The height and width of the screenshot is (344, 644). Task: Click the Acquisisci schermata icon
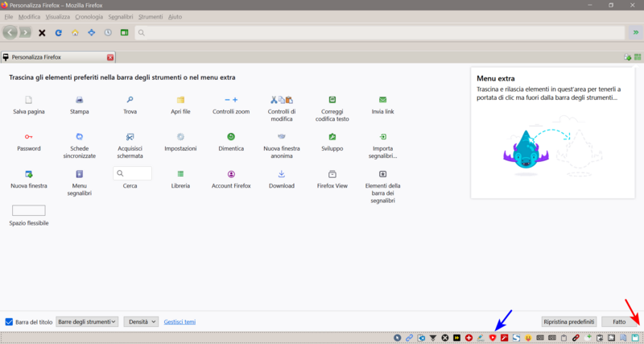(x=130, y=136)
